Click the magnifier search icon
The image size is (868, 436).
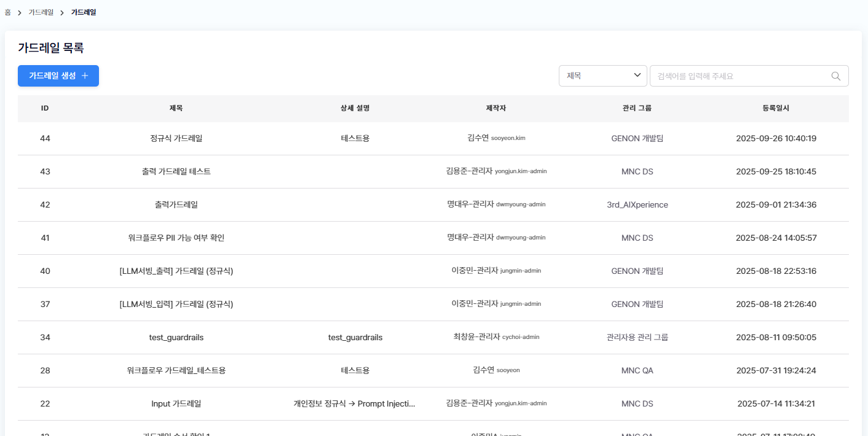(x=835, y=76)
